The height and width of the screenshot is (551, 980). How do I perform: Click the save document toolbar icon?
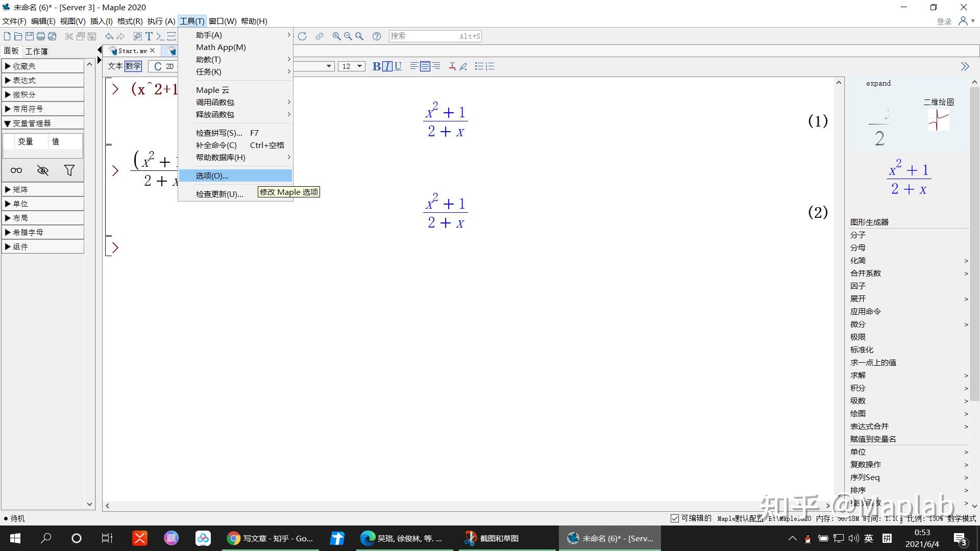(29, 36)
